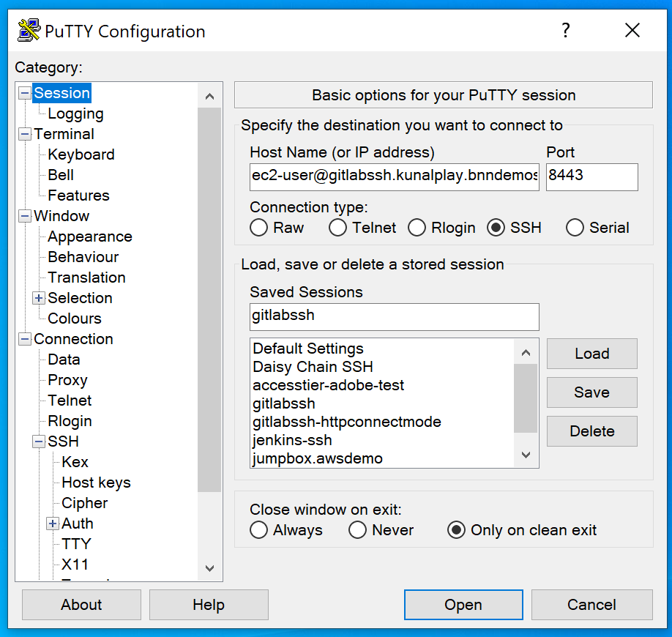Open the Rlogin category in tree
This screenshot has width=672, height=637.
point(70,421)
